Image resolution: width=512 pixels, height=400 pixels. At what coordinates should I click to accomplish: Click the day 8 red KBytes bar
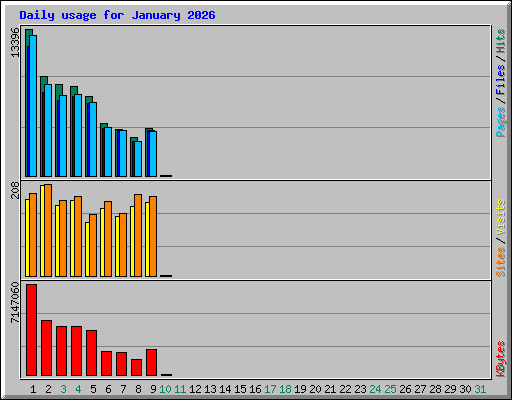tap(137, 367)
